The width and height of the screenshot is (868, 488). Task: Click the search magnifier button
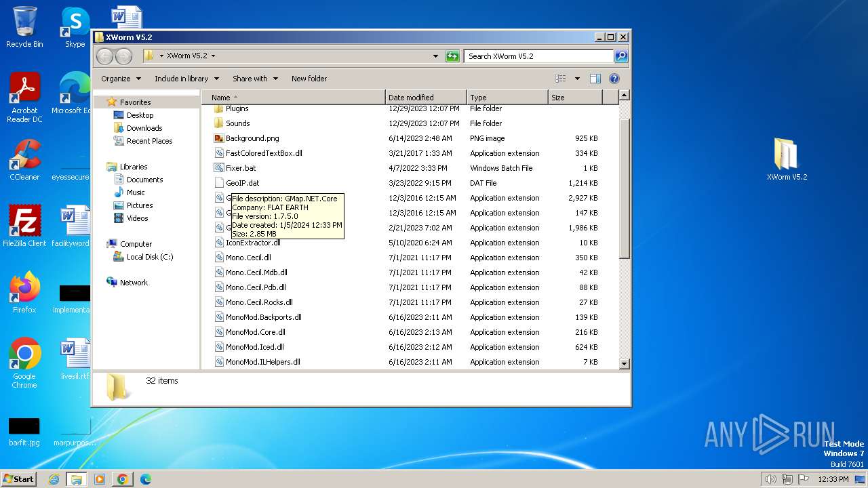coord(620,56)
